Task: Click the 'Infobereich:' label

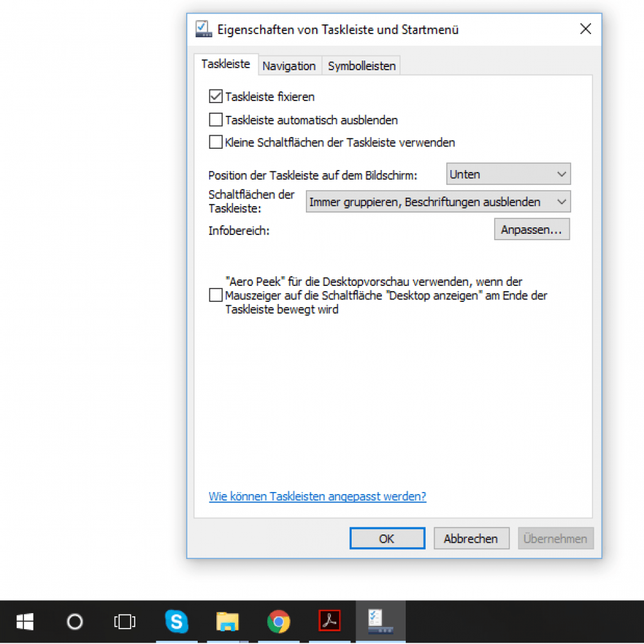Action: pos(239,231)
